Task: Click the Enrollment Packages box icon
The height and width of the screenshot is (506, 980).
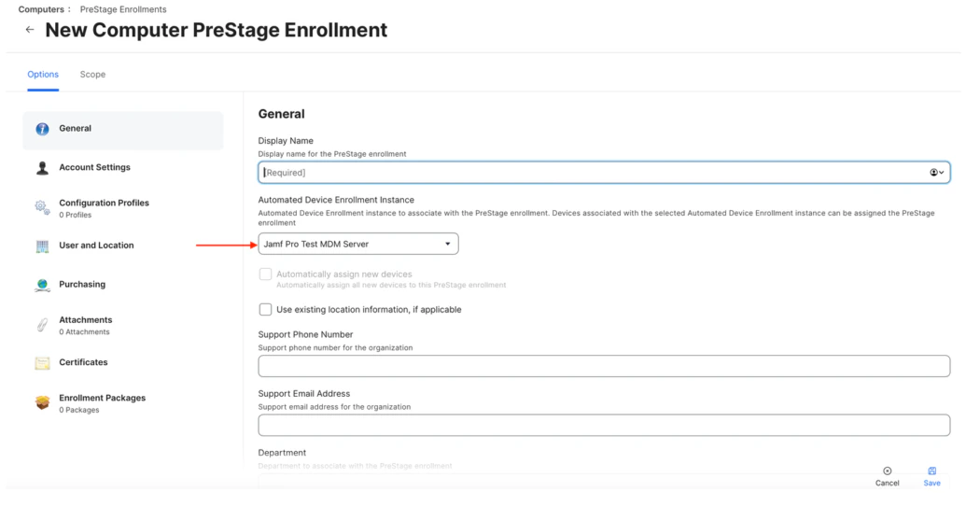Action: pyautogui.click(x=42, y=403)
